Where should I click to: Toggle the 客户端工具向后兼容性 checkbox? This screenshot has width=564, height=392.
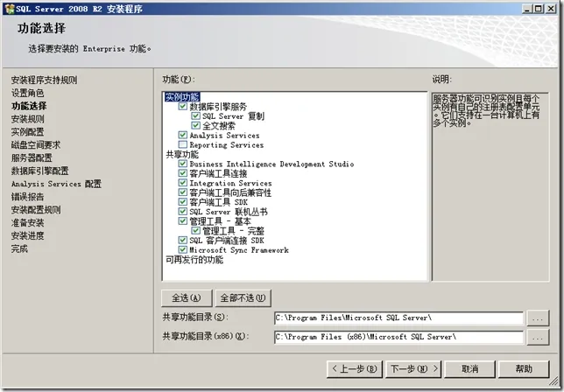click(x=183, y=192)
